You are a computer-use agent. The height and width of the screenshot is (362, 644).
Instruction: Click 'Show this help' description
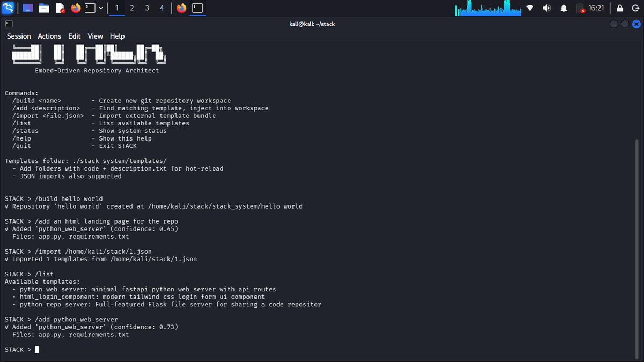[x=125, y=138]
